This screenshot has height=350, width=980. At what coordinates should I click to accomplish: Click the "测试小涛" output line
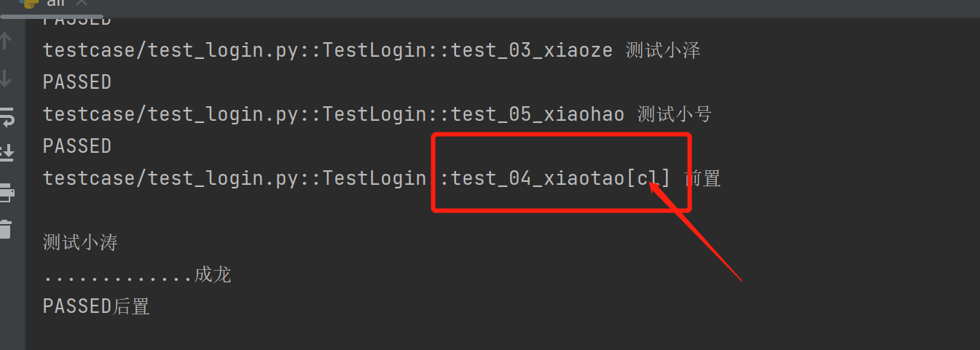point(80,242)
